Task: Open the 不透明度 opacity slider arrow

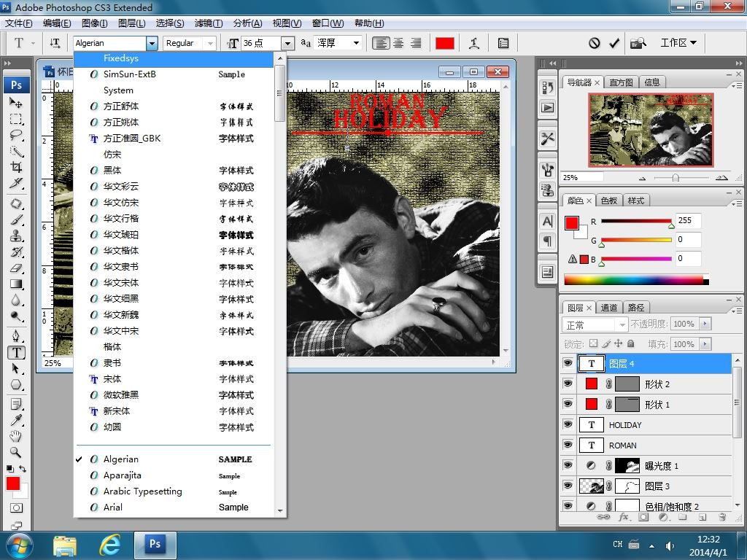Action: point(705,324)
